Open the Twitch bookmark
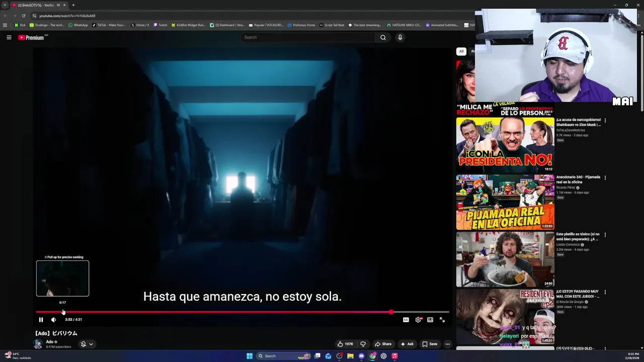Image resolution: width=644 pixels, height=362 pixels. point(160,25)
